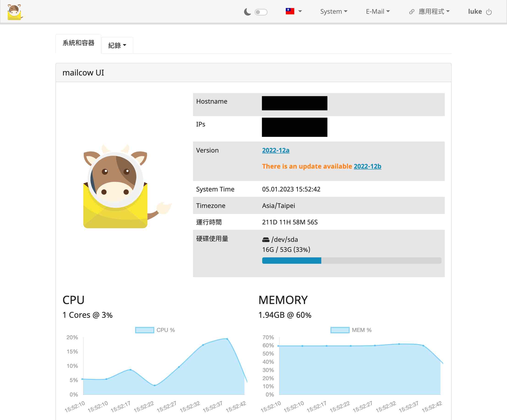Select the disk usage text 16G / 53G (33%)
Image resolution: width=507 pixels, height=420 pixels.
coord(286,249)
